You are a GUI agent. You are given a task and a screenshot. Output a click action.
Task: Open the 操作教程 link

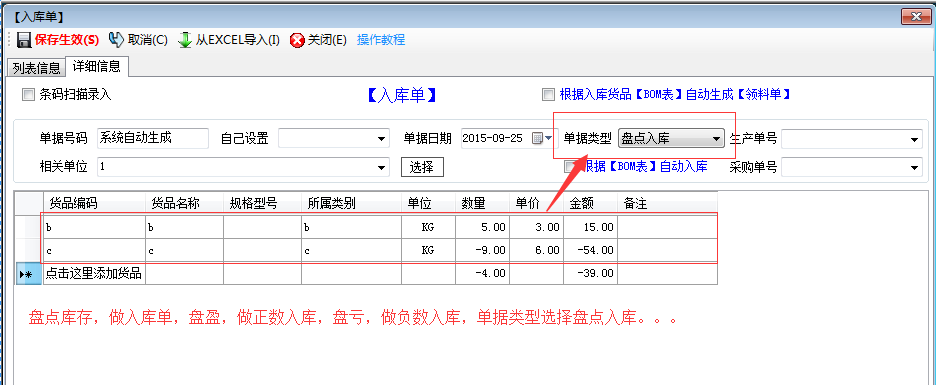point(381,40)
